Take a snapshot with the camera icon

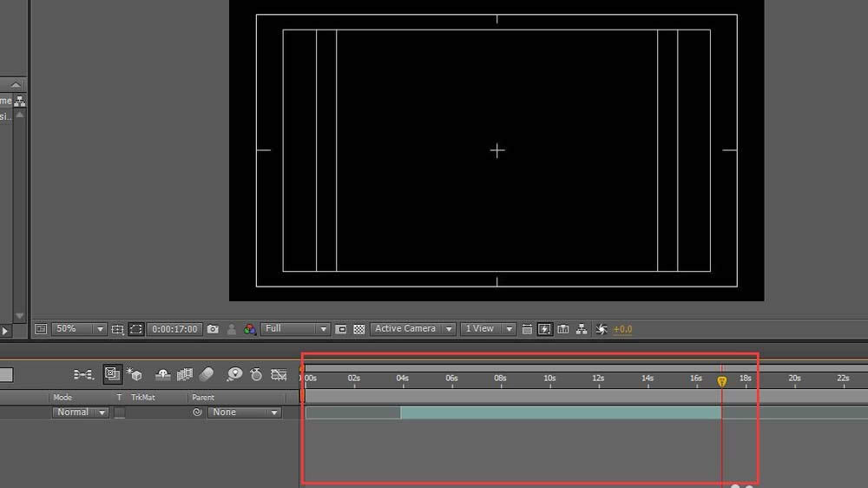[213, 329]
